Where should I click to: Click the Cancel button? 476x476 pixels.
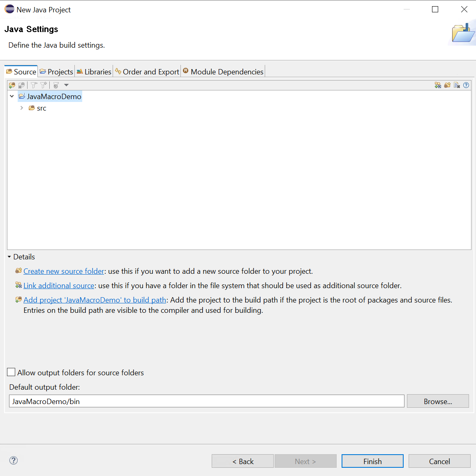tap(439, 461)
